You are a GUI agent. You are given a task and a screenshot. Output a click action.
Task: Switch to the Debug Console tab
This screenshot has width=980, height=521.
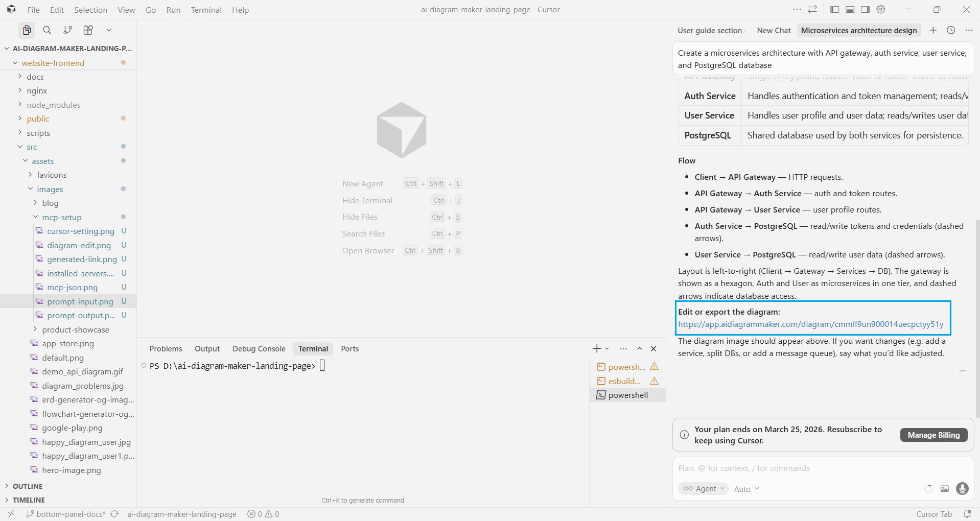259,348
